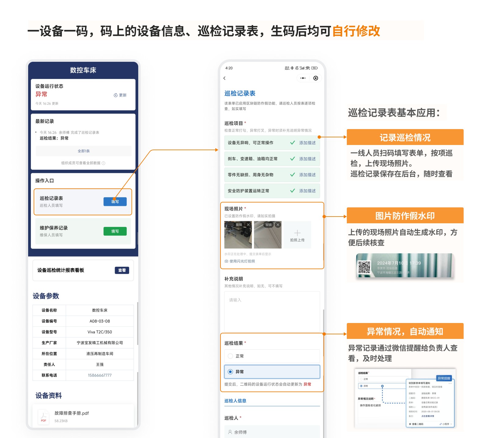
Task: Click the latest record 余师傅 完成了巡检记录表
Action: pos(69,132)
